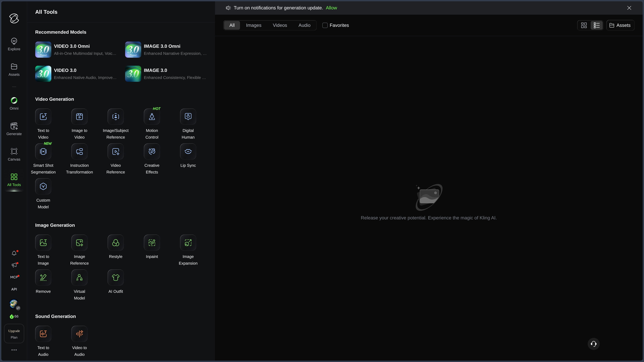Open Generate in the sidebar
This screenshot has width=644, height=362.
pyautogui.click(x=14, y=129)
